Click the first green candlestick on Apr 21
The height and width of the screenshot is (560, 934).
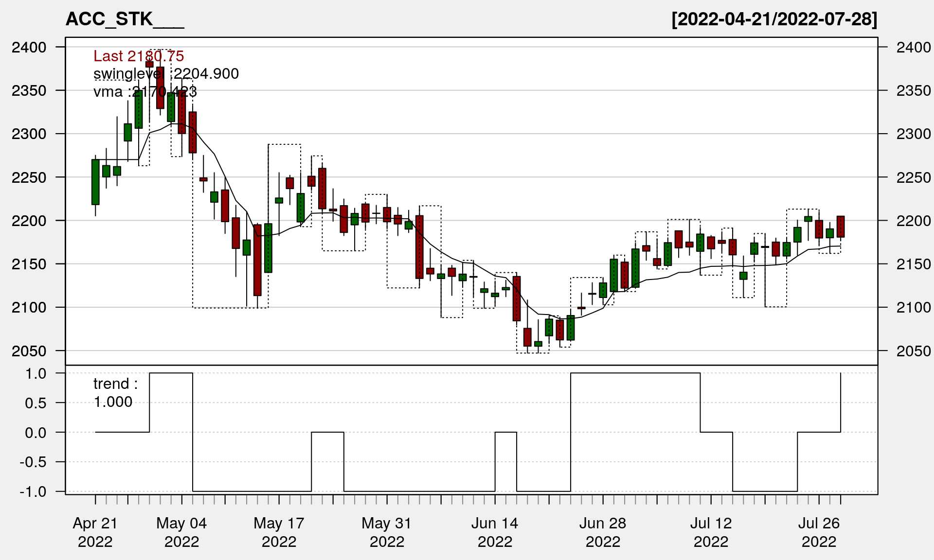pyautogui.click(x=95, y=182)
